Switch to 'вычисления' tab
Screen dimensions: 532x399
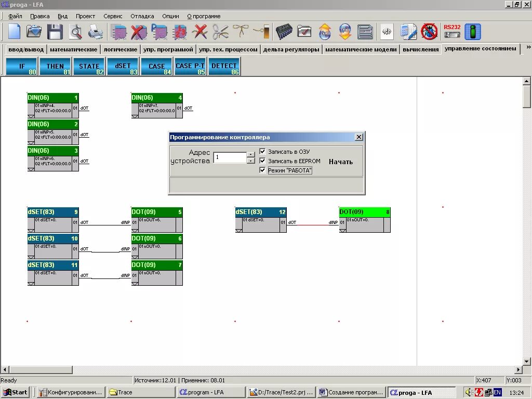[421, 49]
